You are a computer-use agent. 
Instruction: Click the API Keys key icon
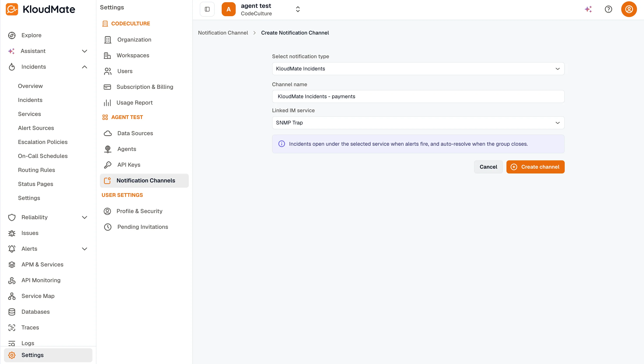pyautogui.click(x=108, y=165)
